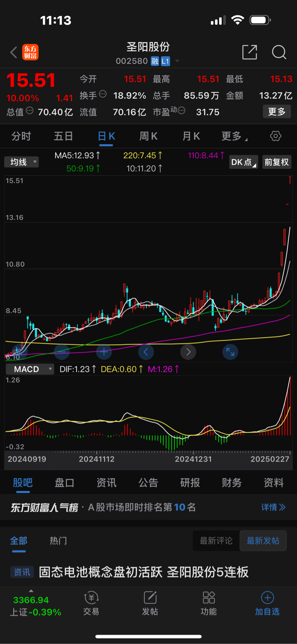The height and width of the screenshot is (644, 297).
Task: Tap the 110:8.44 moving average label
Action: tap(206, 155)
